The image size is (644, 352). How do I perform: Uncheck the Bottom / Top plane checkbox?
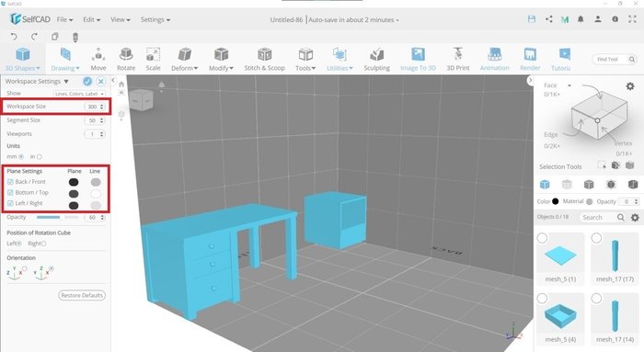click(x=10, y=192)
